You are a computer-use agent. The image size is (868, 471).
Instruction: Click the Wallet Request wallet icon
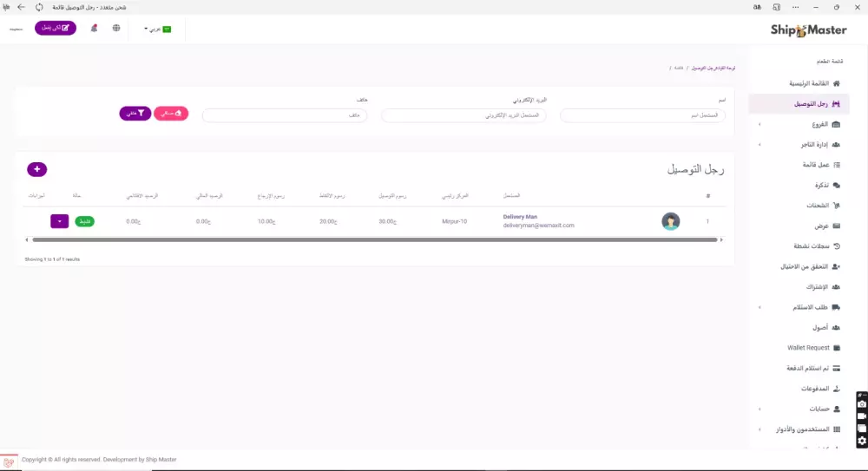coord(837,348)
